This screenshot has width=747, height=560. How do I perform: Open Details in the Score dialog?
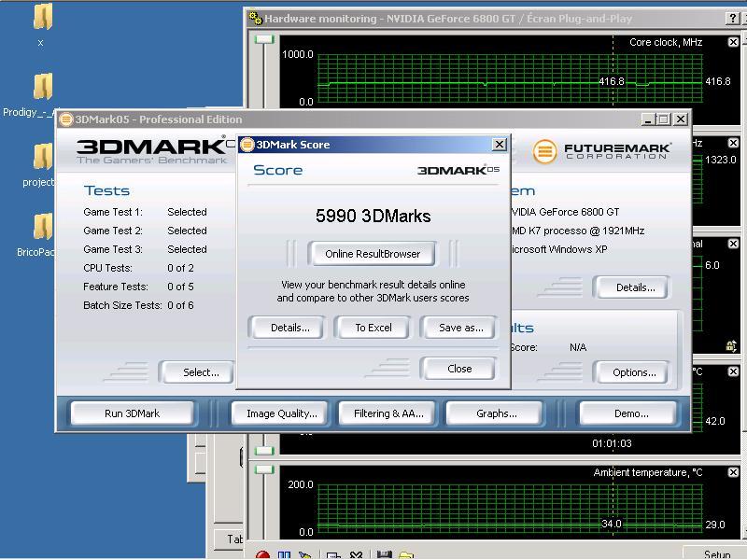(x=289, y=328)
